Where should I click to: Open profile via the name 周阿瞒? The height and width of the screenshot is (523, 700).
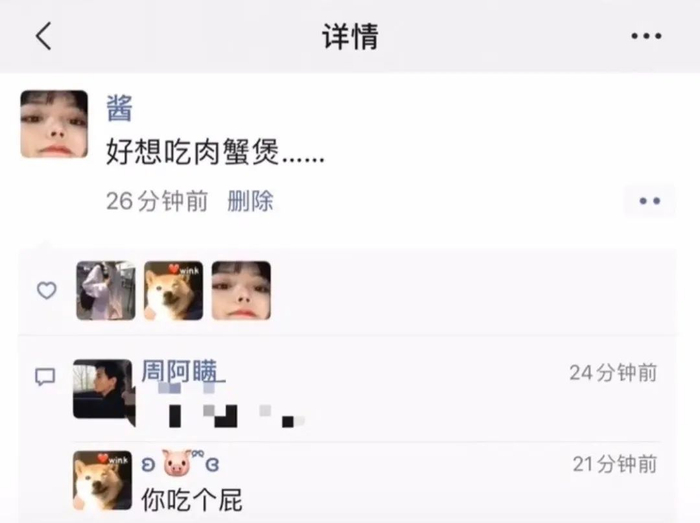[180, 371]
